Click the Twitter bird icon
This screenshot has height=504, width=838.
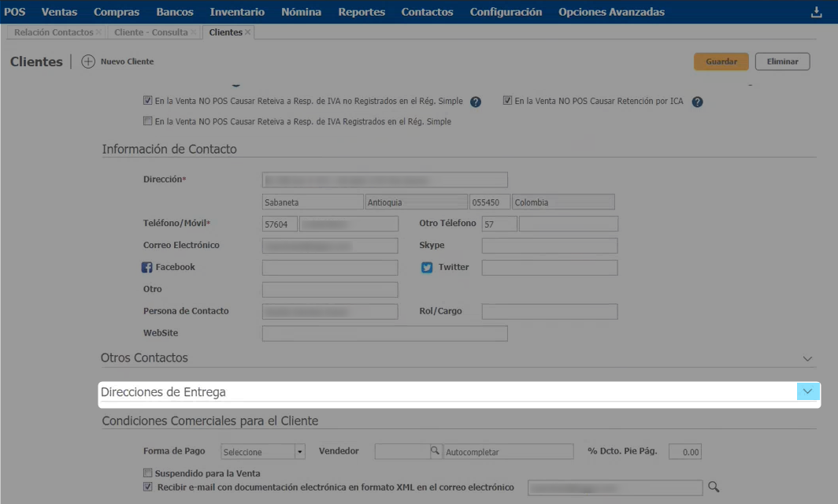click(427, 268)
